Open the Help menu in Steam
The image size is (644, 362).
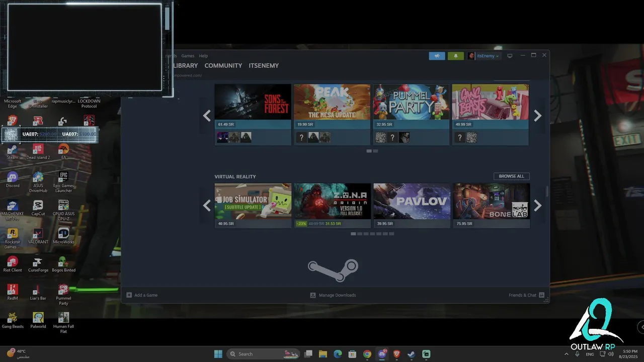[203, 56]
